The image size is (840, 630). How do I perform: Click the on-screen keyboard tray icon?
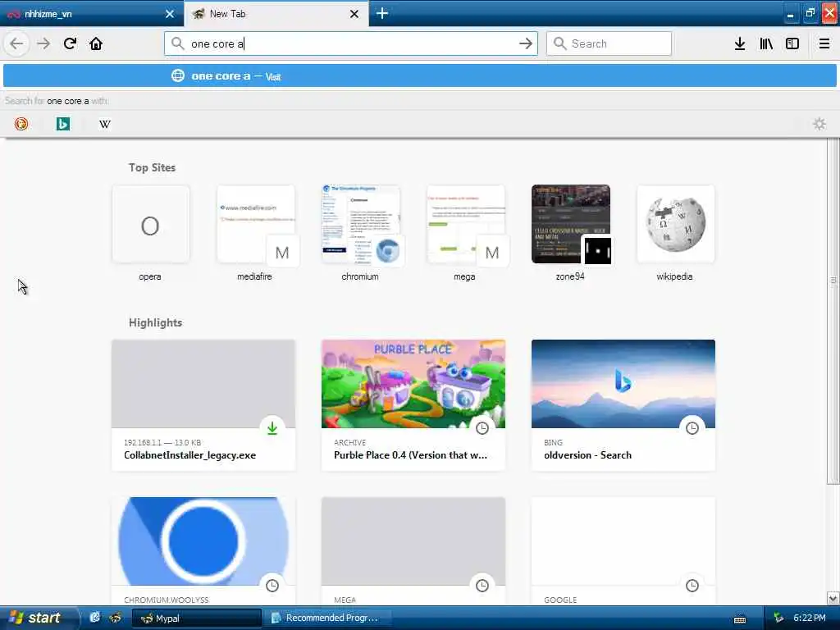[x=740, y=619]
